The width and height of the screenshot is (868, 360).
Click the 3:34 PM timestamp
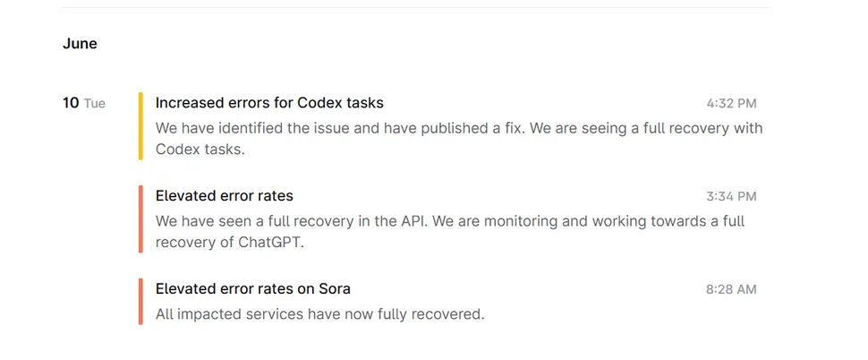coord(731,197)
